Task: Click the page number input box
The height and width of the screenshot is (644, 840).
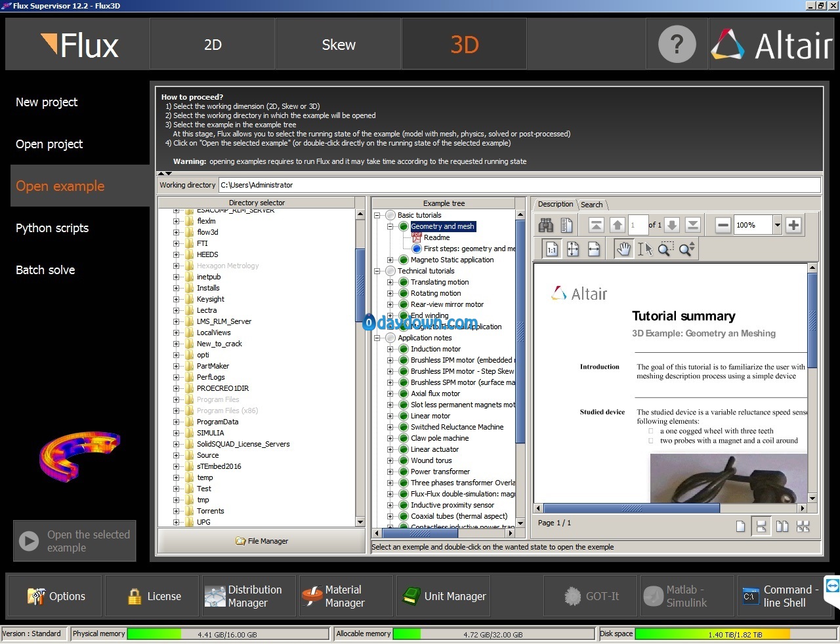Action: click(638, 225)
